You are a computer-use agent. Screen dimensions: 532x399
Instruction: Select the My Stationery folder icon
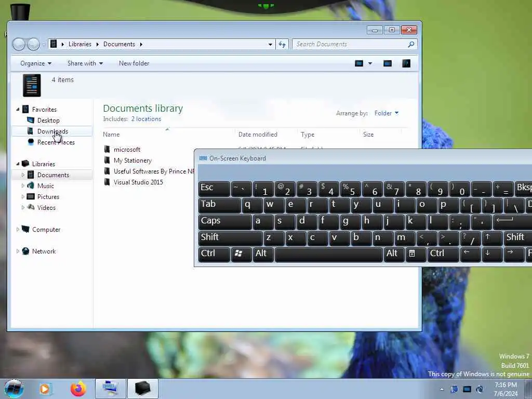tap(107, 160)
